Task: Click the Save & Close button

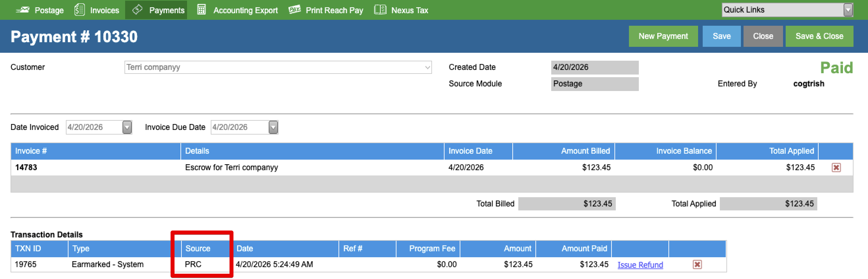Action: point(819,36)
